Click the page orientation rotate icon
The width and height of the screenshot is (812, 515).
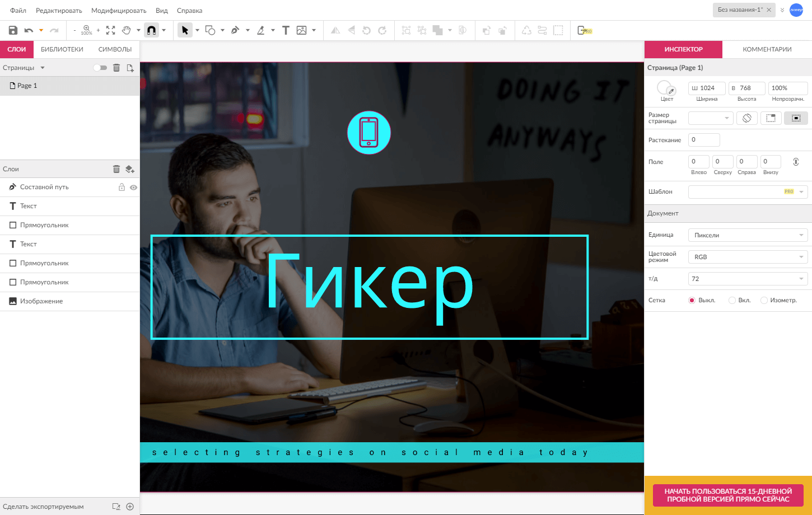746,118
